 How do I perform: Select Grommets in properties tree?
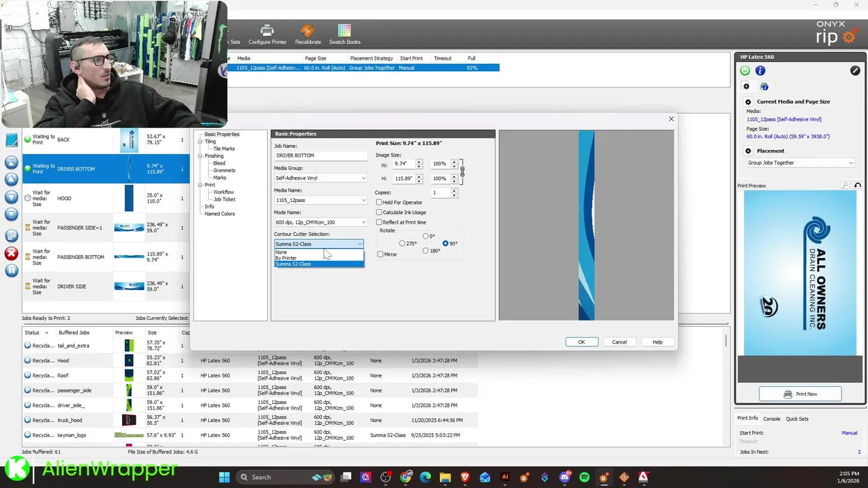(224, 171)
